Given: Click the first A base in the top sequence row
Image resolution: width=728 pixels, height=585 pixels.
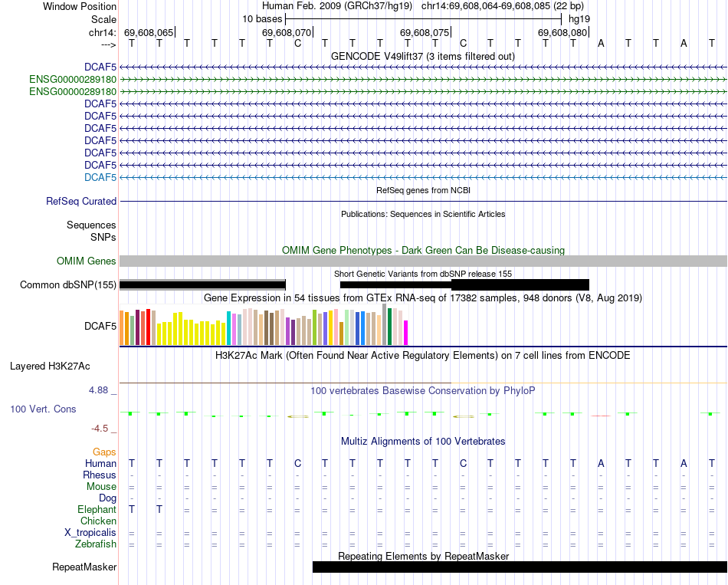Looking at the screenshot, I should (x=601, y=44).
